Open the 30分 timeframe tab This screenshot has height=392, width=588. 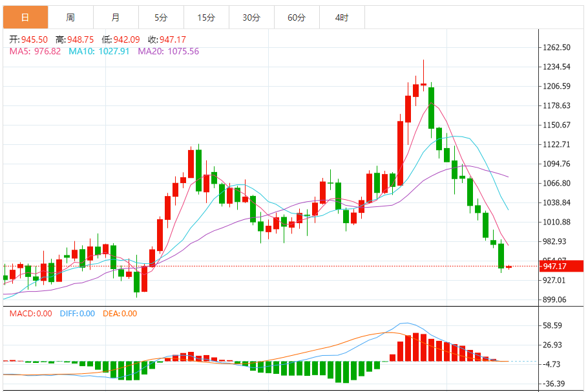click(251, 17)
